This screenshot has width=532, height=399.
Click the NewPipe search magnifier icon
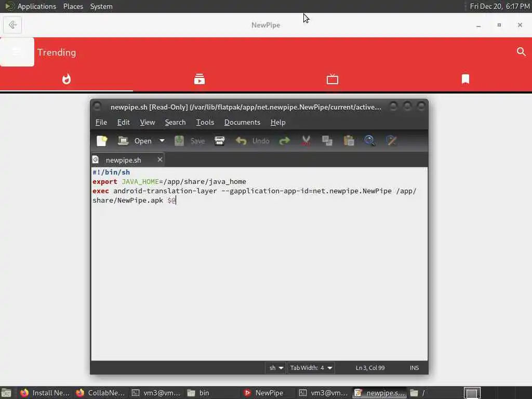521,51
